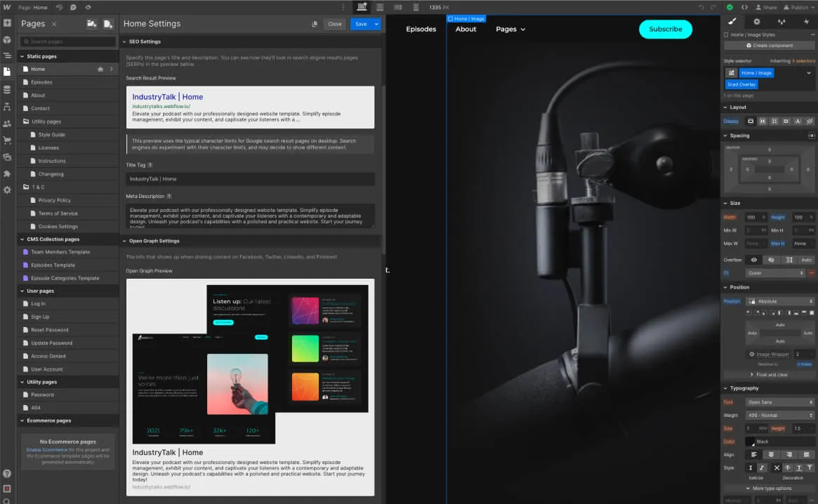
Task: Open the Ecommerce cart panel
Action: click(7, 140)
